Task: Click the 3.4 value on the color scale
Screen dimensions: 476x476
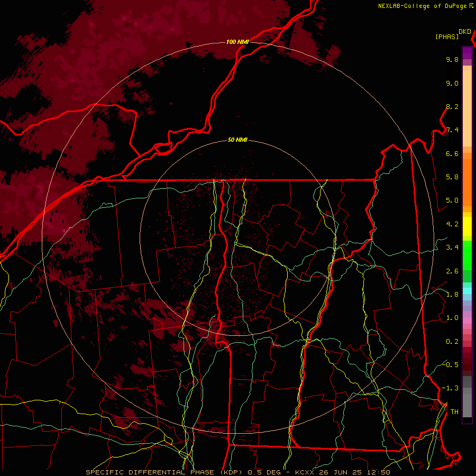Action: click(x=452, y=248)
